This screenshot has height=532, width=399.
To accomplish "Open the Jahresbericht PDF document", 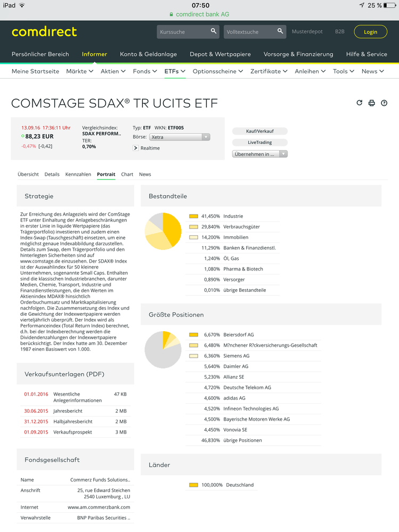I will pos(68,411).
